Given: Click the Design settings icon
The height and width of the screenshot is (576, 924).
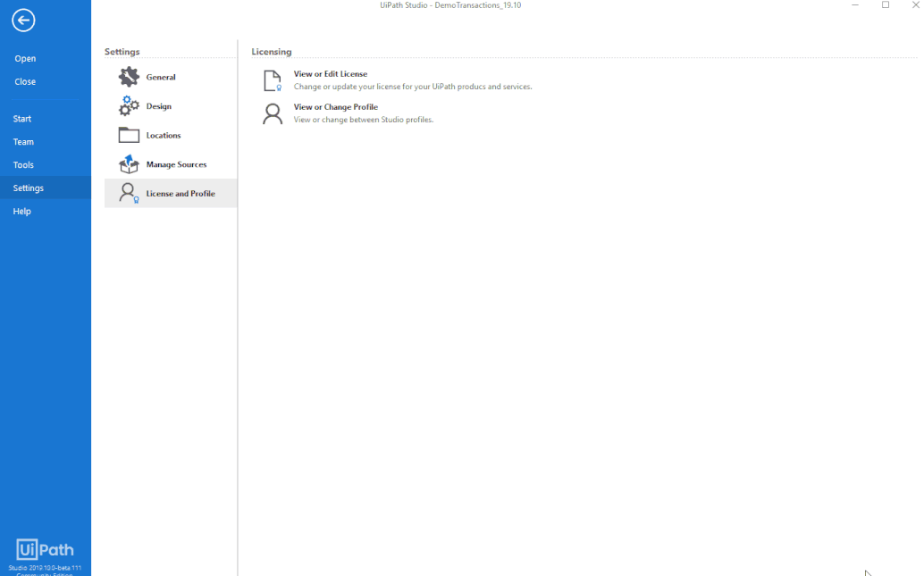Looking at the screenshot, I should [126, 105].
